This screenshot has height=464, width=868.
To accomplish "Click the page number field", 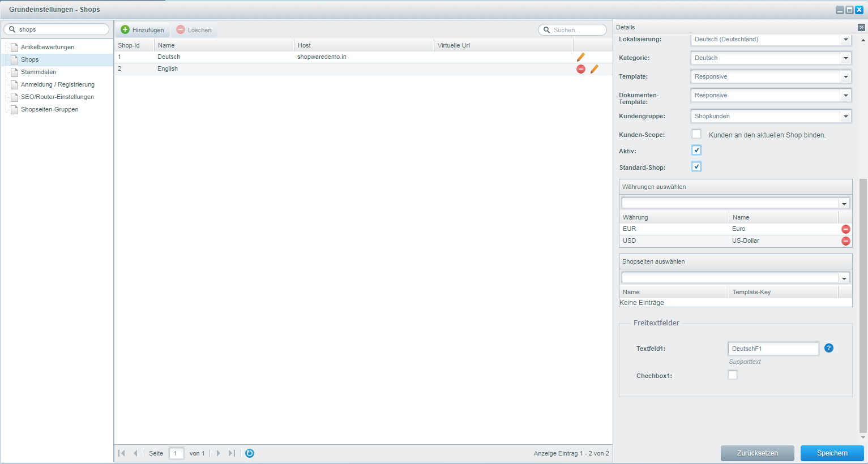I will (177, 453).
